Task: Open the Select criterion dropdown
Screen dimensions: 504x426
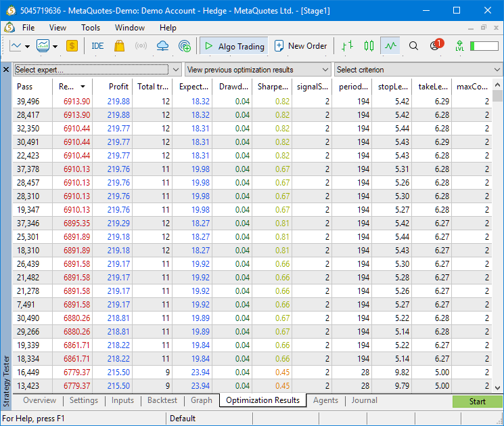Action: click(418, 70)
